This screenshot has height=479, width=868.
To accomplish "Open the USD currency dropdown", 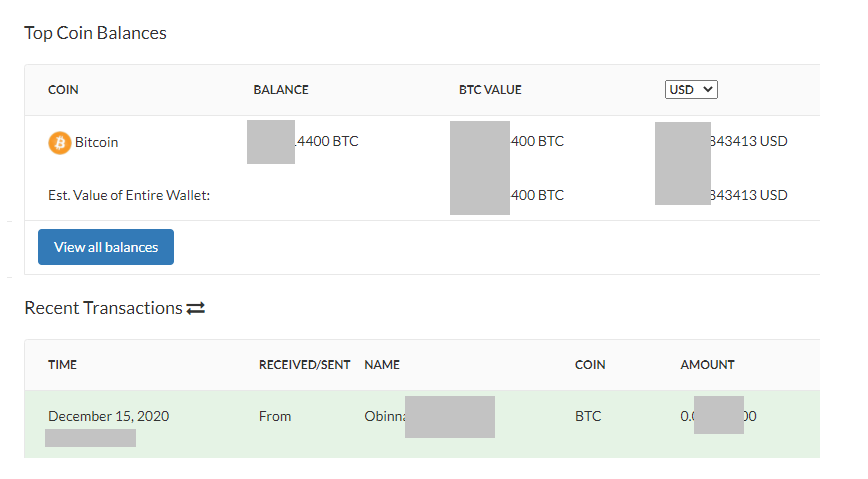I will pos(691,90).
